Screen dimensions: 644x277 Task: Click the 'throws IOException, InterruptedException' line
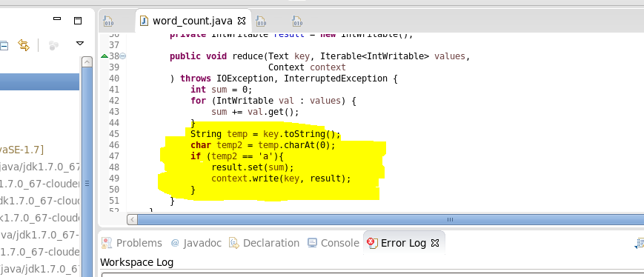pyautogui.click(x=284, y=79)
